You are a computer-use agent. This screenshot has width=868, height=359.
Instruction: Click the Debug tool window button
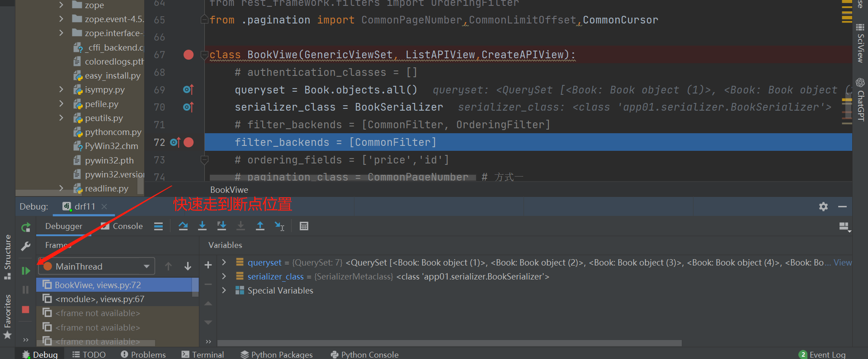point(40,354)
